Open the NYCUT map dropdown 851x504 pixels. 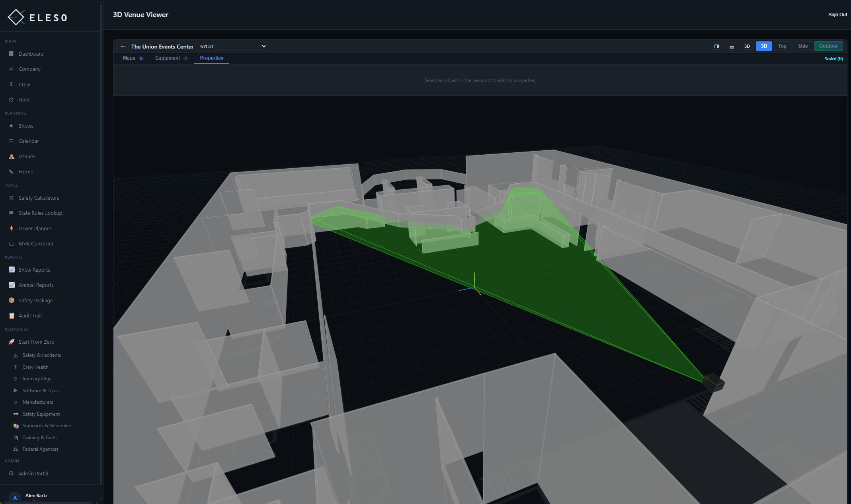coord(232,46)
